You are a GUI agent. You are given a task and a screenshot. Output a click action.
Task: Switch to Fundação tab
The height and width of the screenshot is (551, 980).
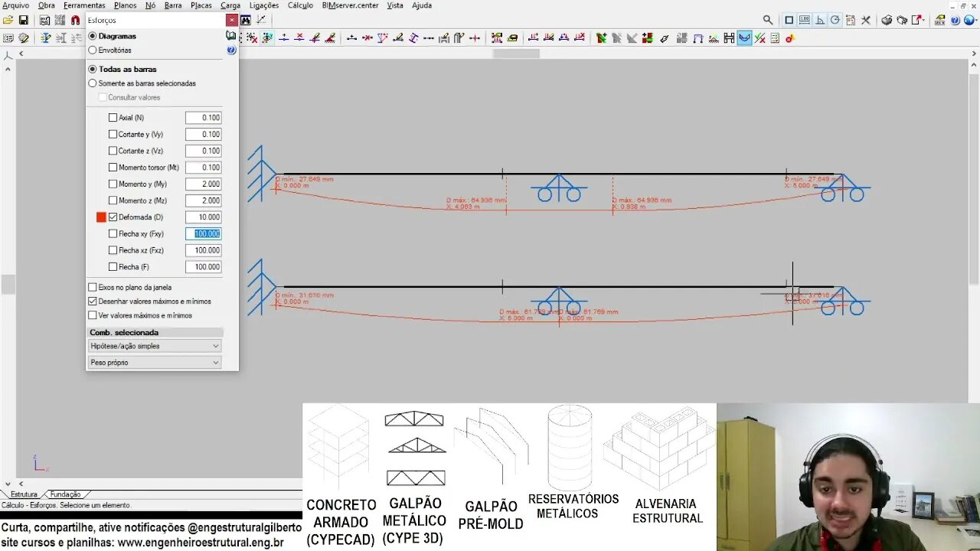point(65,494)
